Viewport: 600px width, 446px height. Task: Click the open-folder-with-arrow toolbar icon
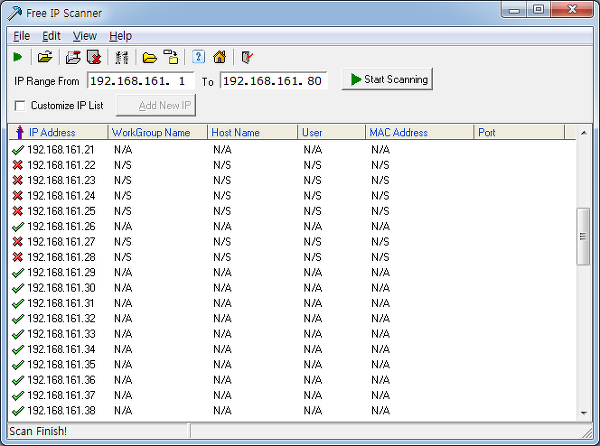45,57
